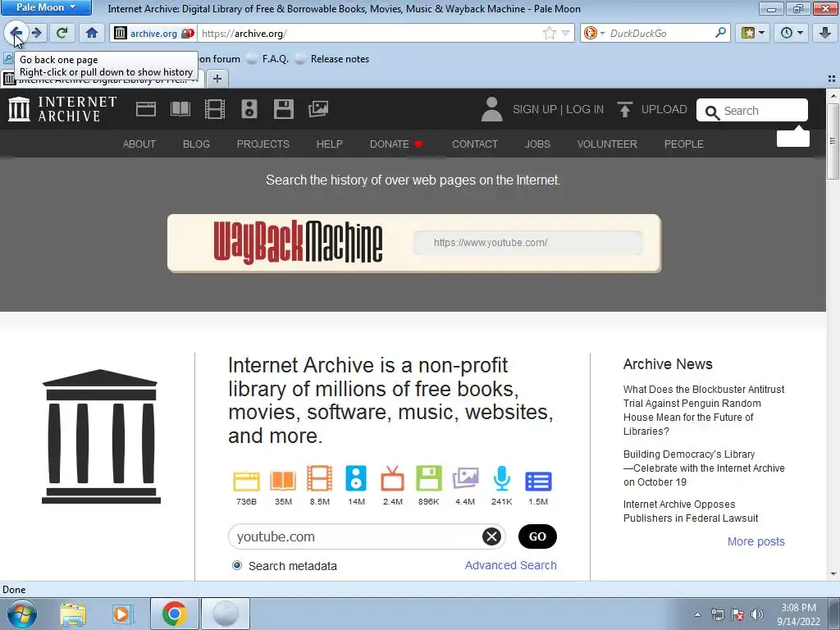
Task: Open the Advanced Search link
Action: 510,565
